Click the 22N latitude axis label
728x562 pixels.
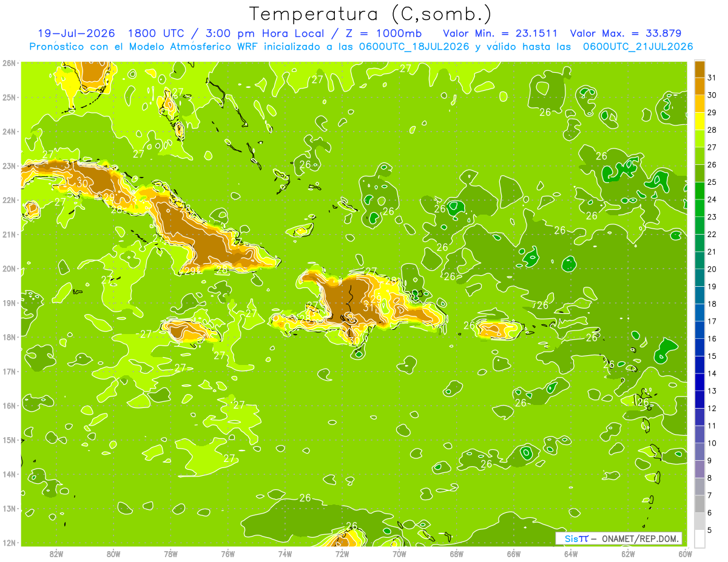9,200
